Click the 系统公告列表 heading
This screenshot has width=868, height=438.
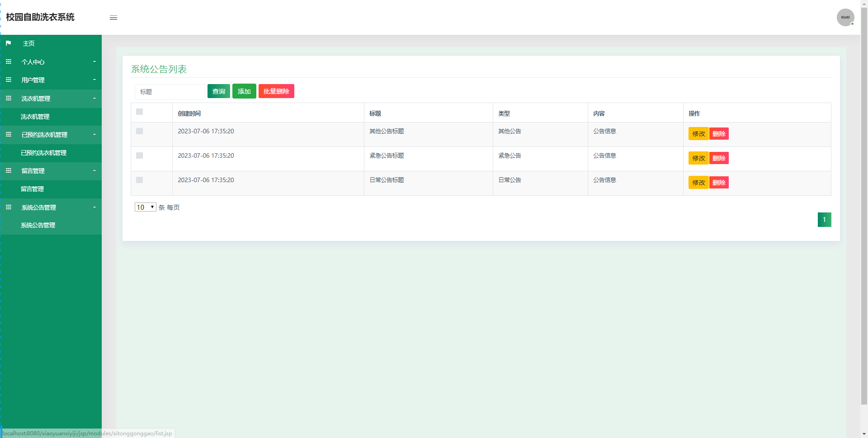[x=159, y=69]
